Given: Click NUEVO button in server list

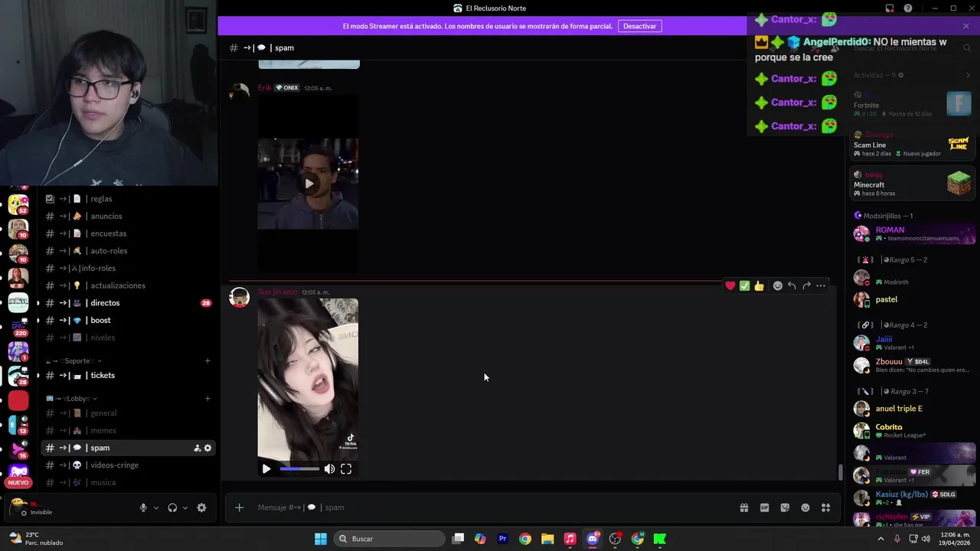Looking at the screenshot, I should pos(18,483).
